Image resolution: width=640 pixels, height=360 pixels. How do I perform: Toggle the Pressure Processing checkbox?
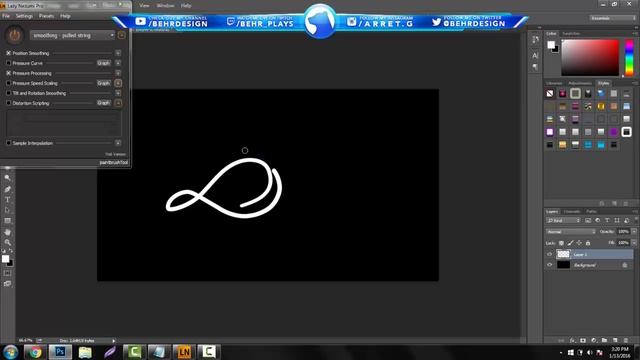[9, 73]
